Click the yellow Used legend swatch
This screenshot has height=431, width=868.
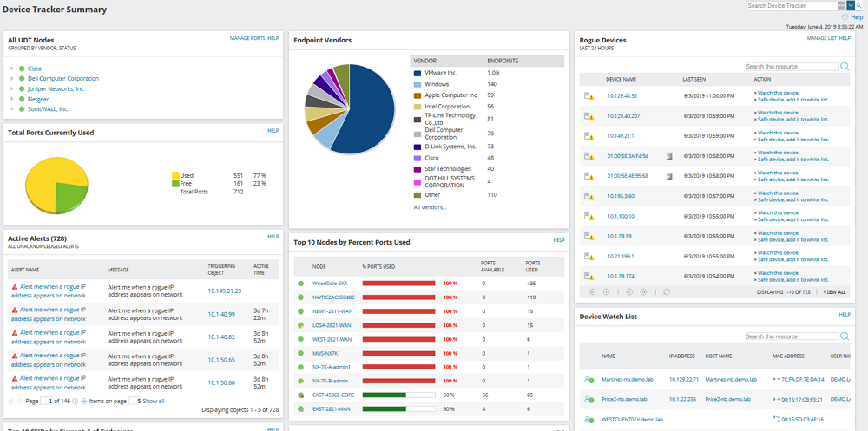click(175, 175)
